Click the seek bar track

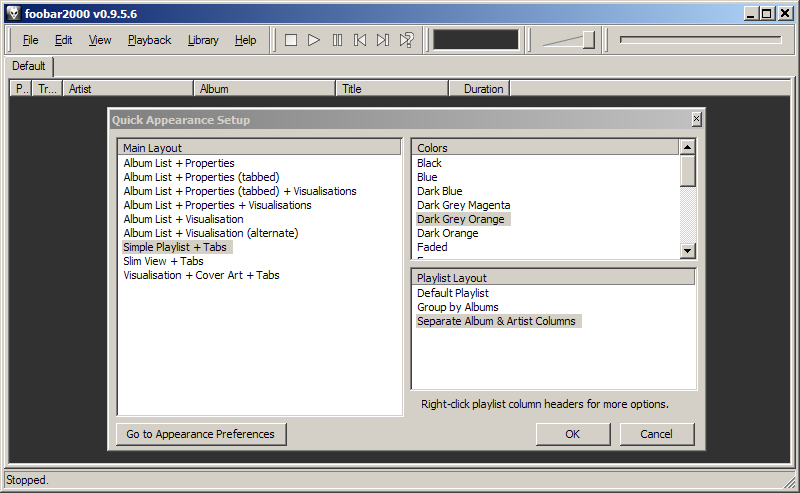pos(701,39)
